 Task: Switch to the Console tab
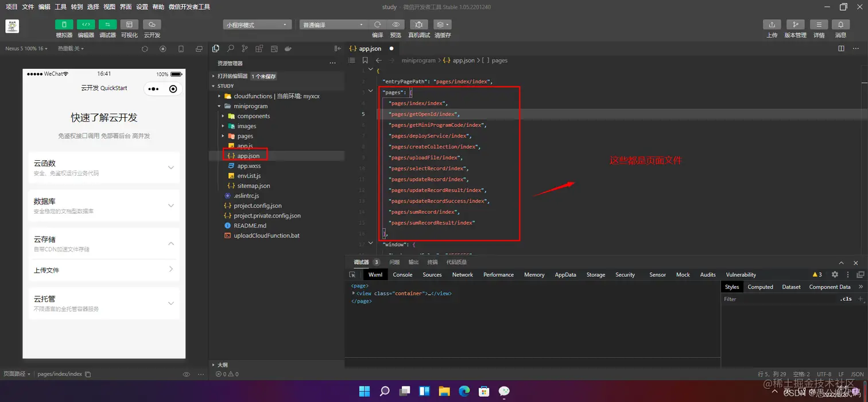click(402, 275)
